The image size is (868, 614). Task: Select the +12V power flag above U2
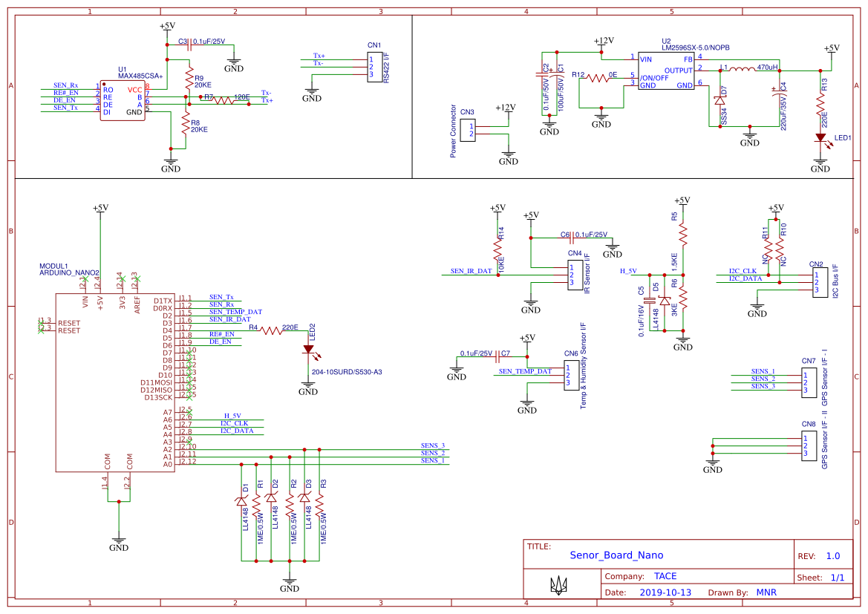coord(601,41)
